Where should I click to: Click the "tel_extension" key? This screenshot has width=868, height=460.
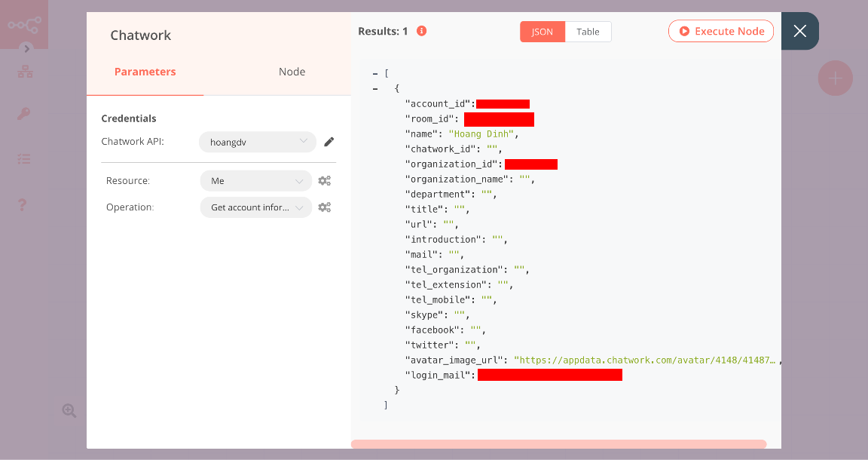pos(446,285)
